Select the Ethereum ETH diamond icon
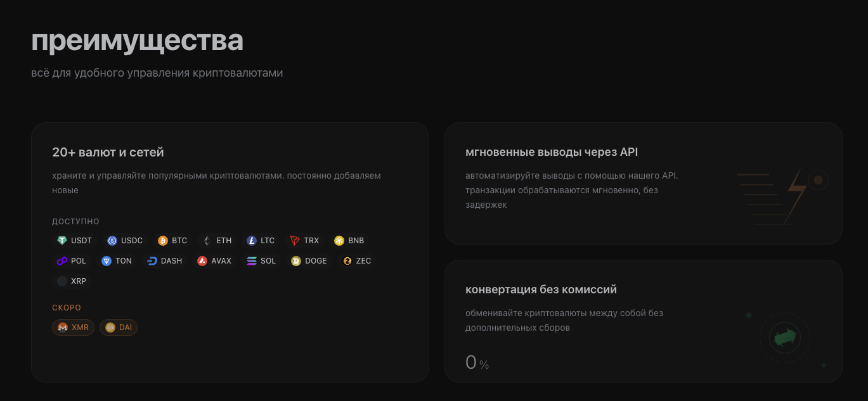868x401 pixels. pos(207,241)
